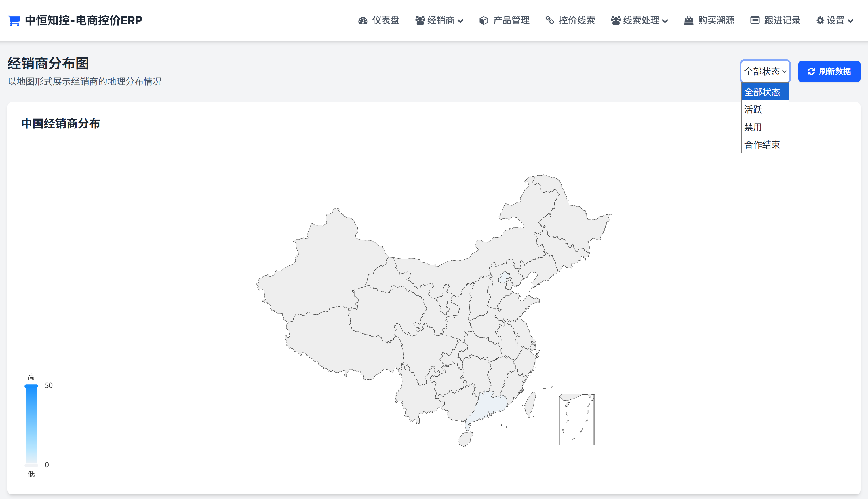Expand the 经销商 menu chevron
Image resolution: width=868 pixels, height=499 pixels.
point(460,21)
